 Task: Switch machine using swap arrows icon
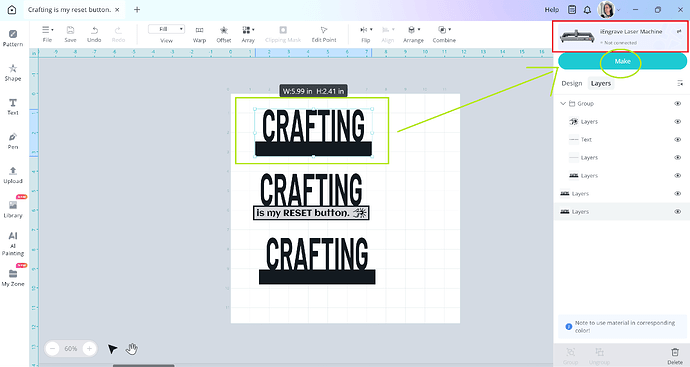[x=679, y=31]
